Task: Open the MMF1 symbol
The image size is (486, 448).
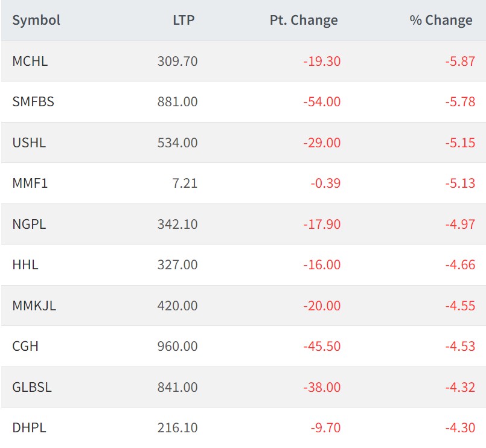Action: (x=30, y=183)
